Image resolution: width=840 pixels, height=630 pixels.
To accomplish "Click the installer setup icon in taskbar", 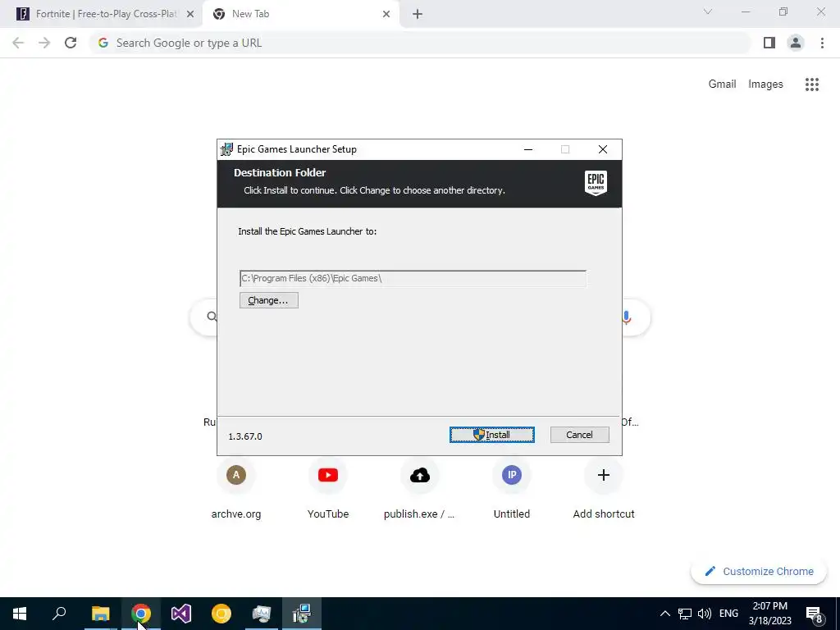I will pyautogui.click(x=302, y=614).
